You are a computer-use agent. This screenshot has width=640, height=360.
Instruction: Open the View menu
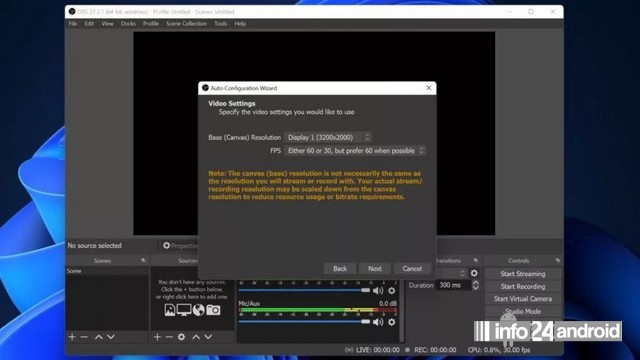107,24
